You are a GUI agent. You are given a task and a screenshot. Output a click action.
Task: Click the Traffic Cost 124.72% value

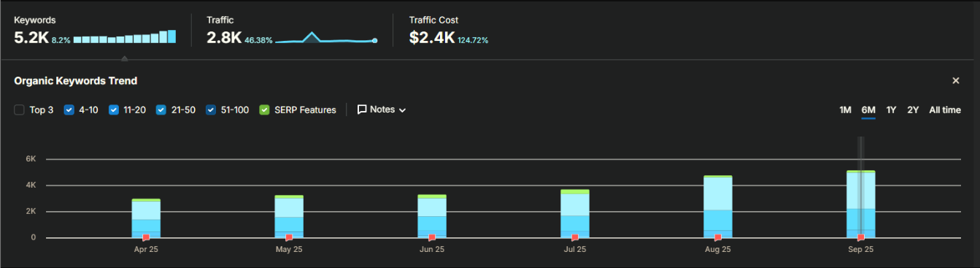(x=473, y=40)
